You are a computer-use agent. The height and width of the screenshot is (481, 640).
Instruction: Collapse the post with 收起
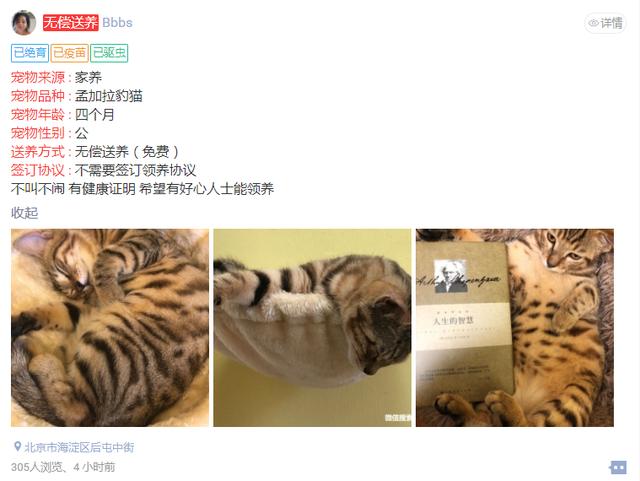tap(24, 213)
